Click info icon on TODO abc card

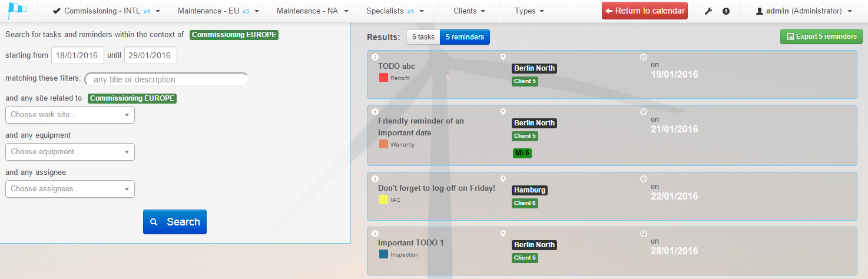375,57
